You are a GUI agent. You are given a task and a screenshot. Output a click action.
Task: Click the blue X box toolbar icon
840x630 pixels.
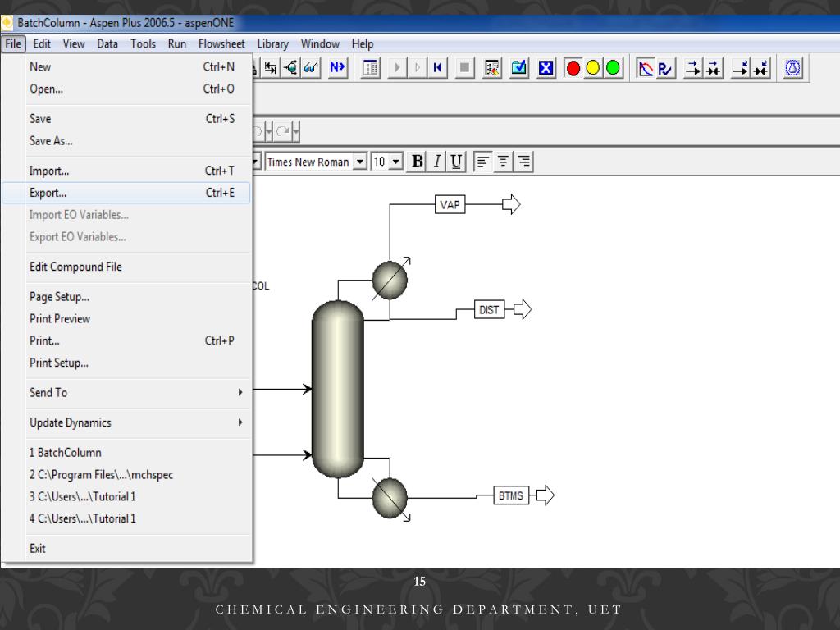coord(546,68)
